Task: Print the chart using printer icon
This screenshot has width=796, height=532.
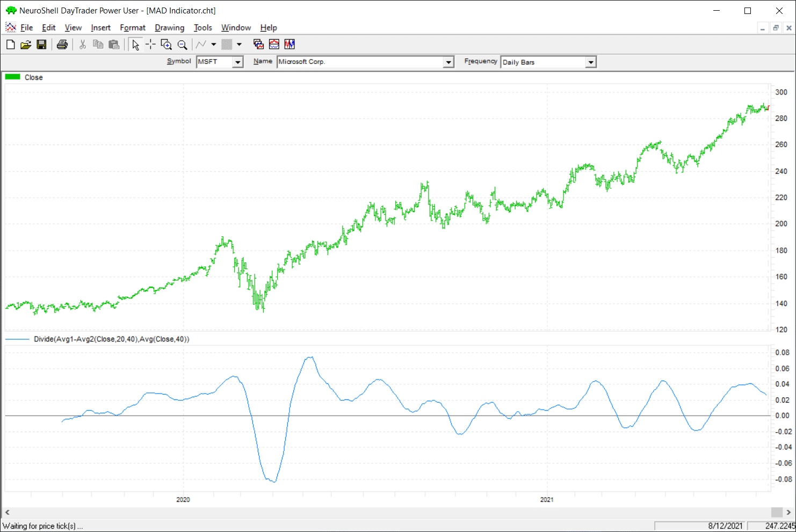Action: [x=62, y=45]
